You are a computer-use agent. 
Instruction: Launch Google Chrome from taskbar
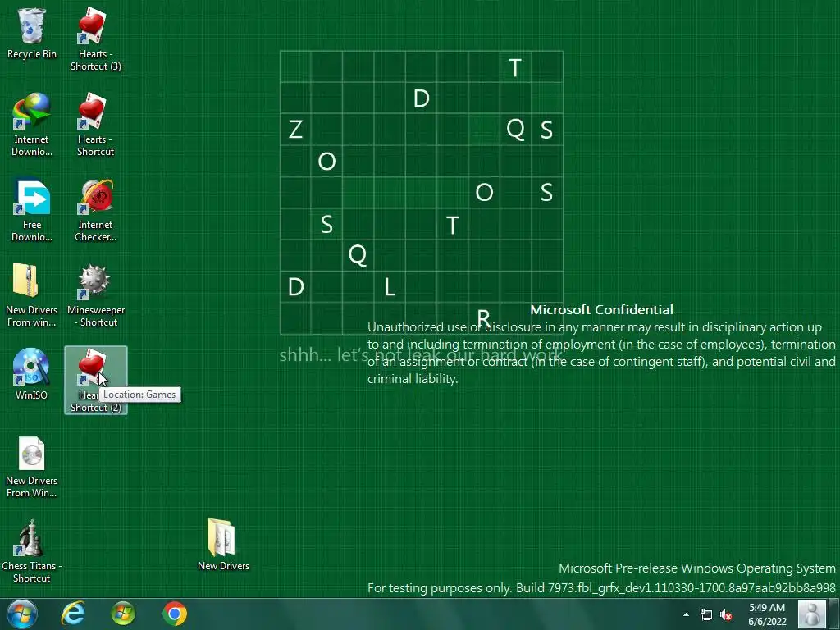pos(175,614)
